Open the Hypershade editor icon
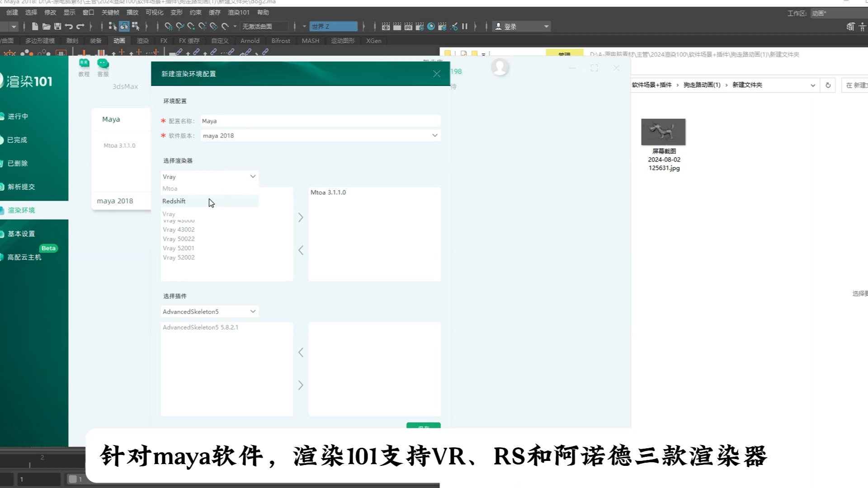868x488 pixels. (431, 27)
